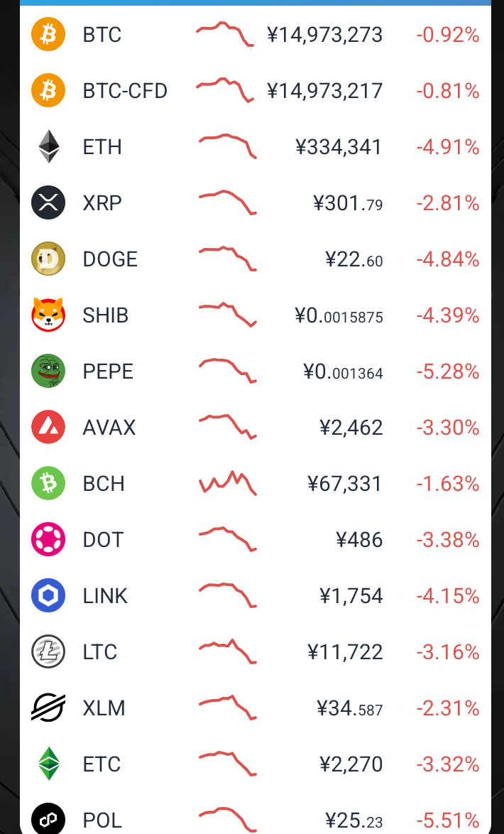Select the blue Chainlink hexagon icon
Image resolution: width=504 pixels, height=834 pixels.
click(x=48, y=595)
